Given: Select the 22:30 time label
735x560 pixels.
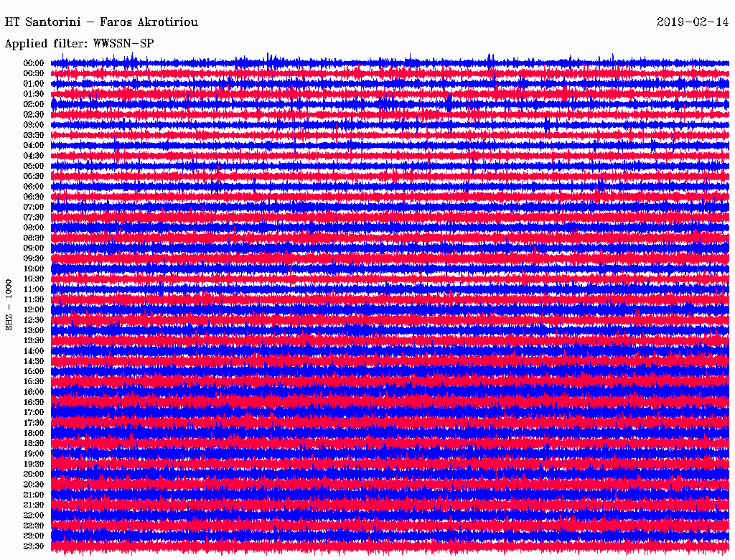Looking at the screenshot, I should (34, 526).
